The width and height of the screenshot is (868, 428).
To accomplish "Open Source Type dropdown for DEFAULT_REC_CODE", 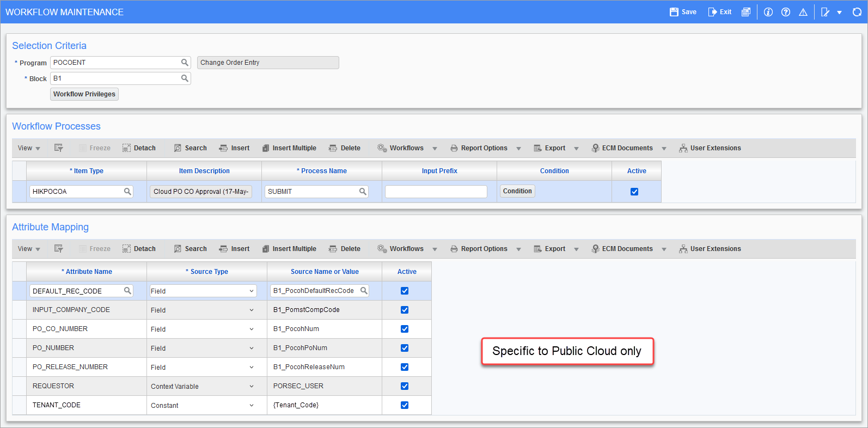I will 203,291.
